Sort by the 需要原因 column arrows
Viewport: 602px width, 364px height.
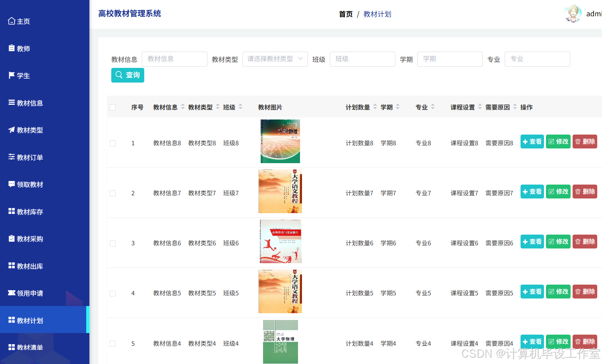515,107
